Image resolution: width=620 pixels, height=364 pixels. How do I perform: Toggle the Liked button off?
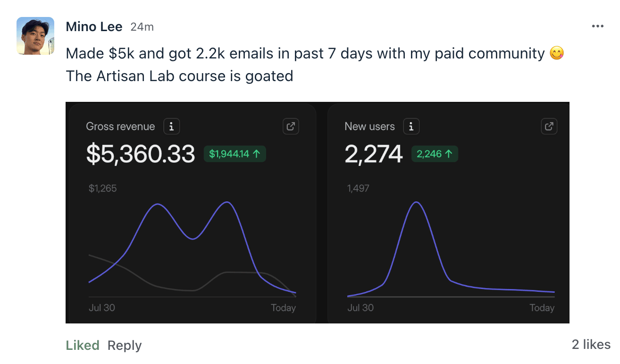(83, 345)
